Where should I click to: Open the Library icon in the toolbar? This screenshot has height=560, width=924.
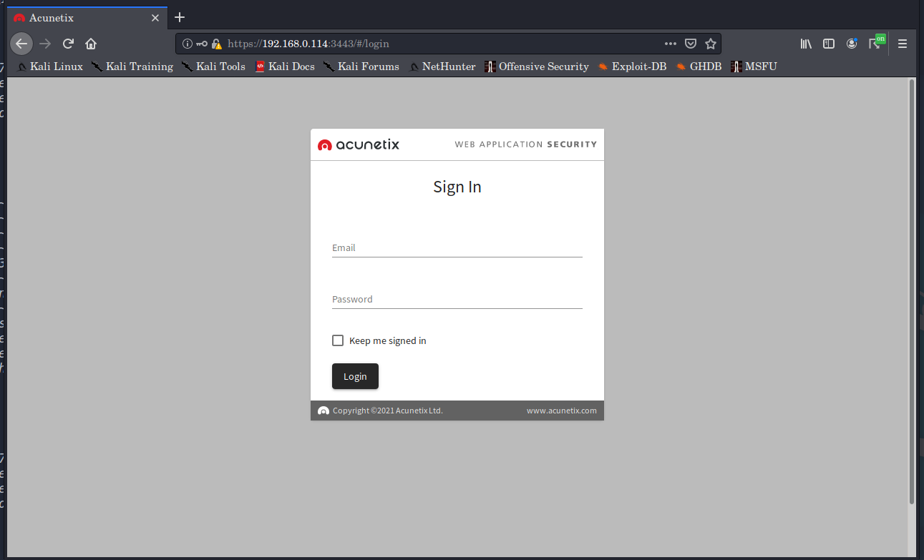tap(806, 44)
